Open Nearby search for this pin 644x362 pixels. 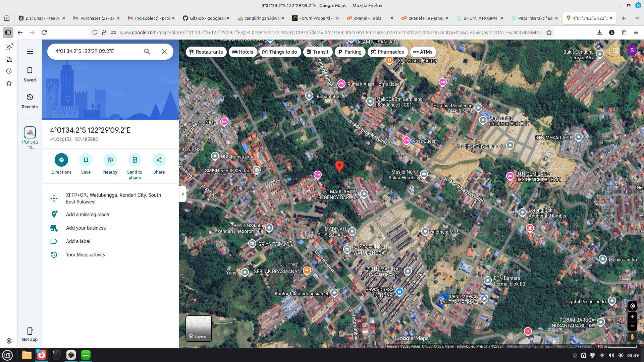(110, 160)
